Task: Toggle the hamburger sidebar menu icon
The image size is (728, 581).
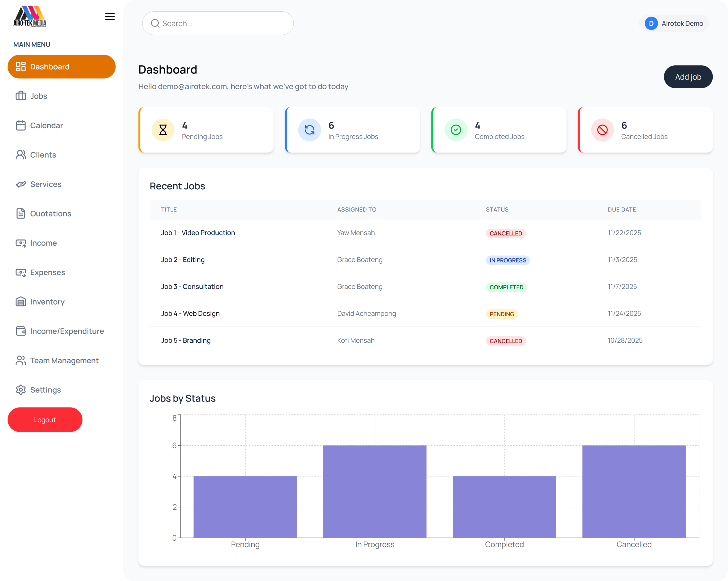Action: (110, 16)
